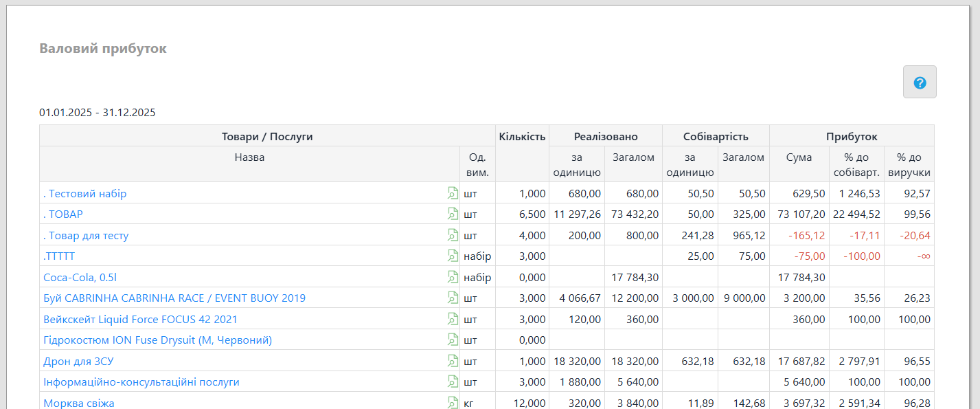Open Буй CABRINHA RACE / EVENT BUOY link

point(174,298)
